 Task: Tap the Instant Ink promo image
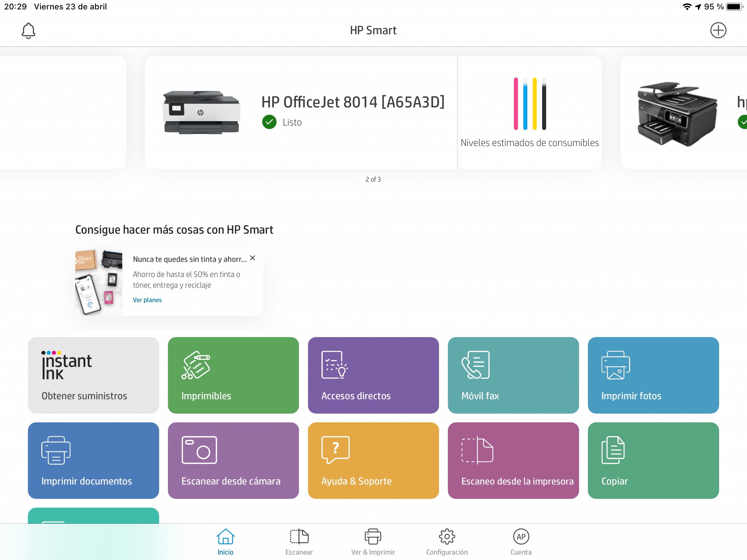coord(98,282)
